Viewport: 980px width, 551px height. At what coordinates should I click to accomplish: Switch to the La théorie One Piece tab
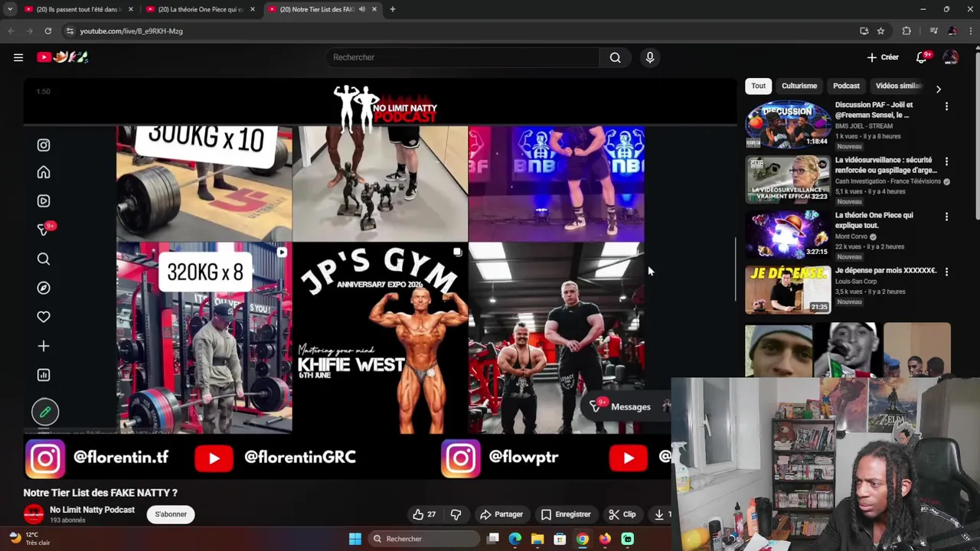[200, 9]
